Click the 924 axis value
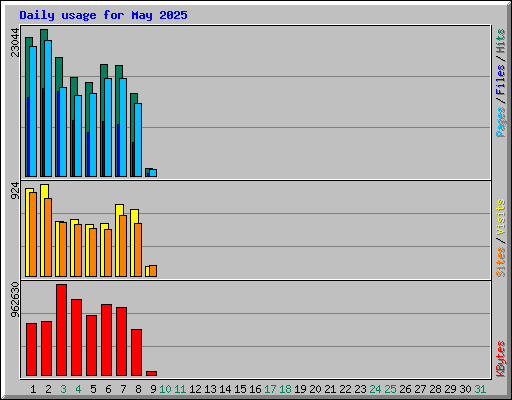The height and width of the screenshot is (400, 512). click(15, 191)
